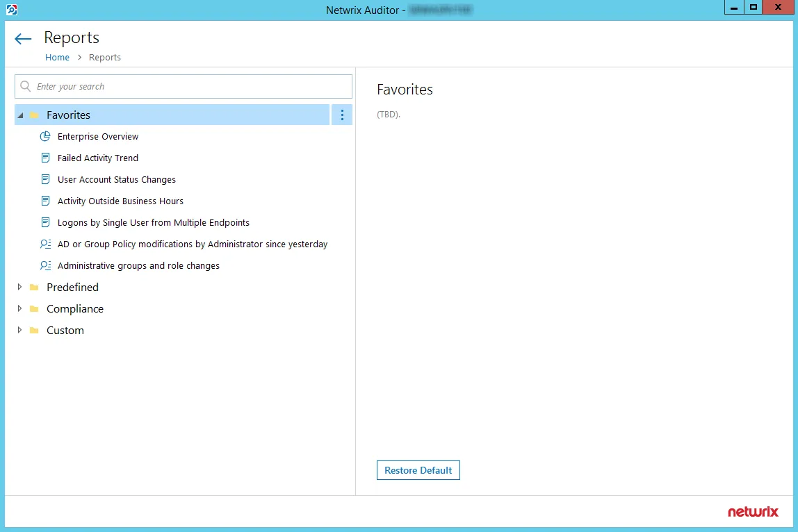
Task: Select the Custom folder label
Action: pos(65,331)
